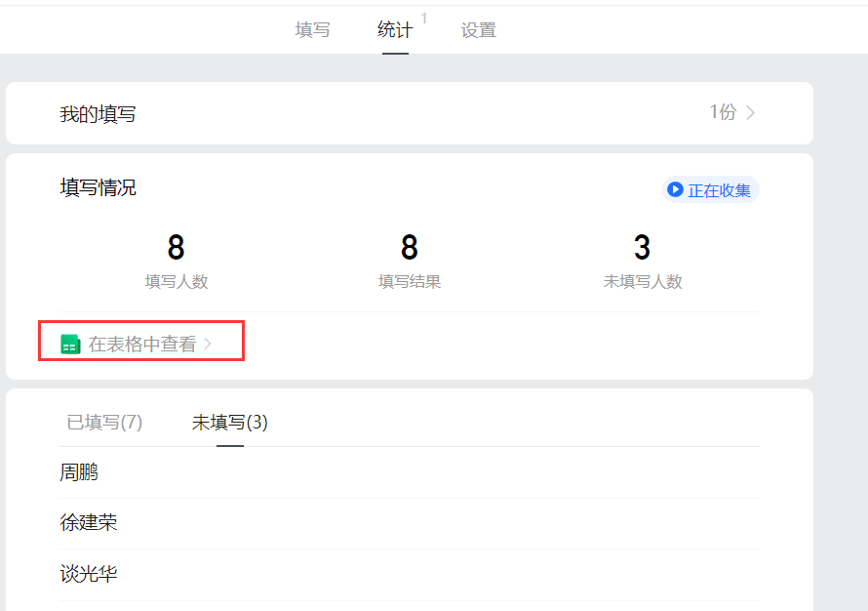Click the 填写结果 count of 8
Screen dimensions: 868x611
[x=410, y=248]
